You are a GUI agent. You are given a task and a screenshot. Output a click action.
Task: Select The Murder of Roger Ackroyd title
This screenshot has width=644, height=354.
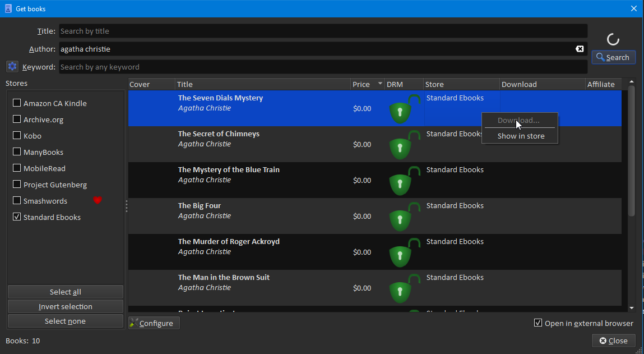coord(229,241)
